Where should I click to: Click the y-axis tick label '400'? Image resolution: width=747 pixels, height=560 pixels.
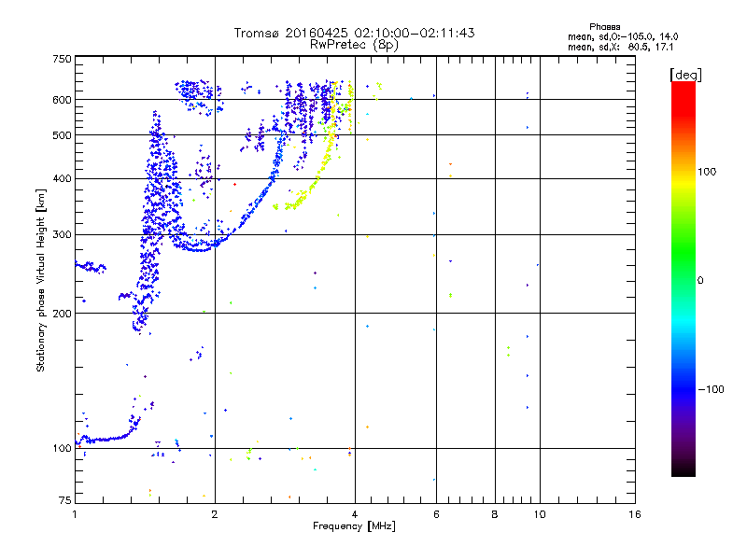click(62, 178)
